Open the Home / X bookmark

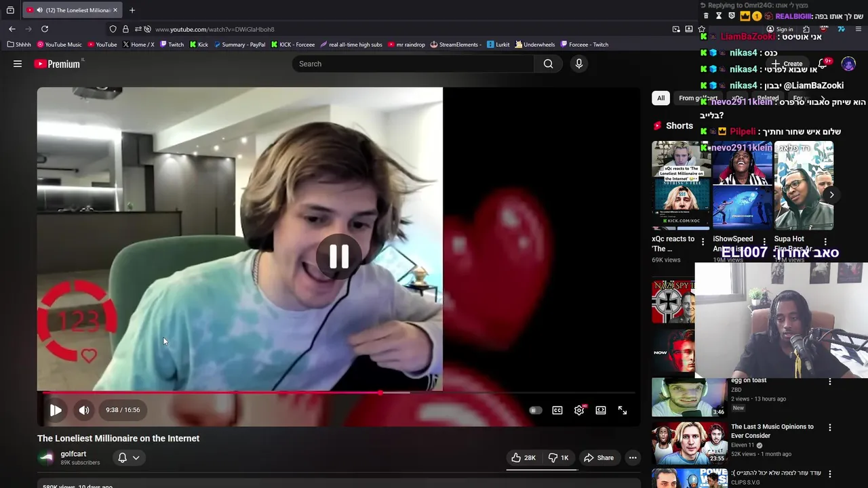click(138, 45)
